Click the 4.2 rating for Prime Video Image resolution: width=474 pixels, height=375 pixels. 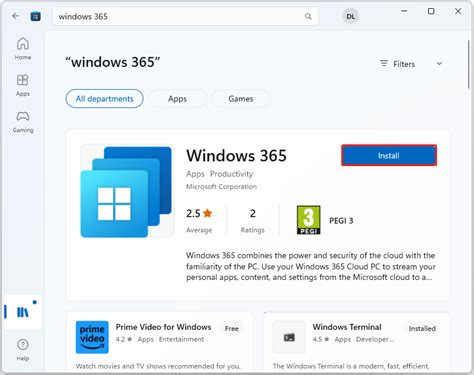[124, 339]
